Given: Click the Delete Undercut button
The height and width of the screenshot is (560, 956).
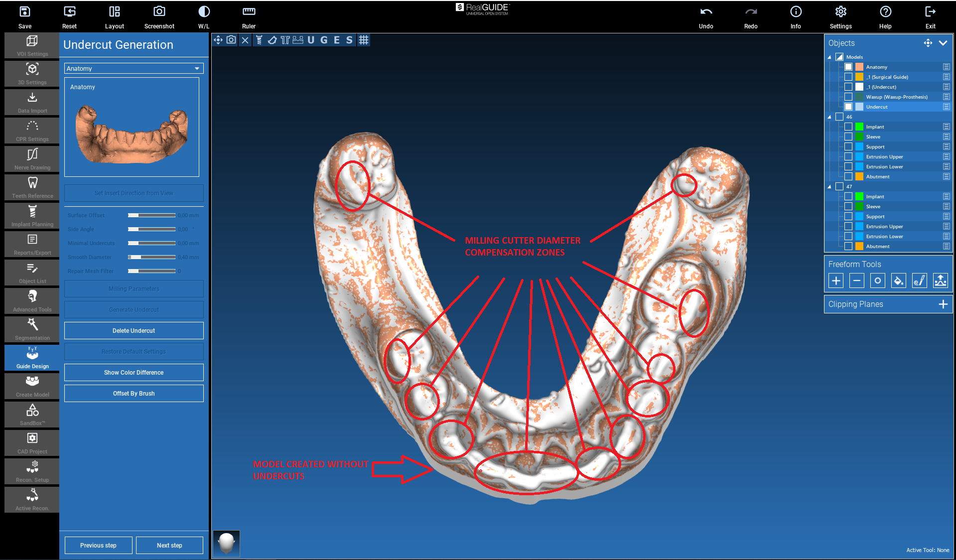Looking at the screenshot, I should pos(134,330).
